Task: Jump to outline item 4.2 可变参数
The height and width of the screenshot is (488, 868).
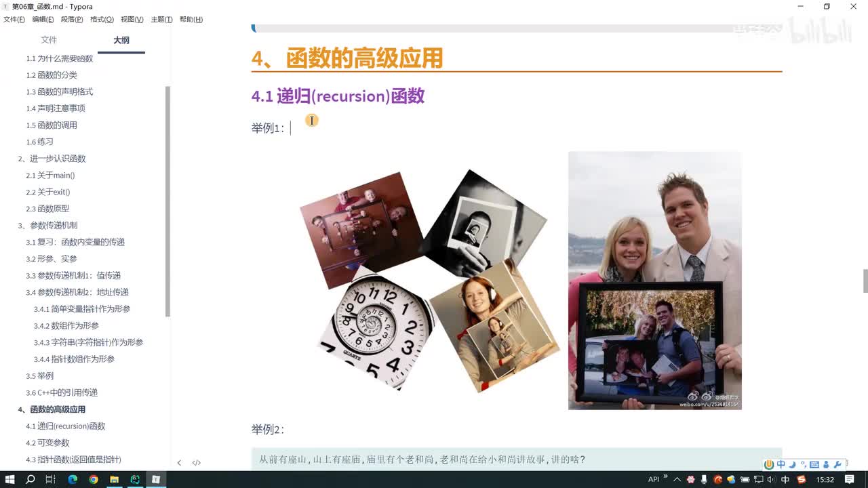Action: click(x=47, y=443)
